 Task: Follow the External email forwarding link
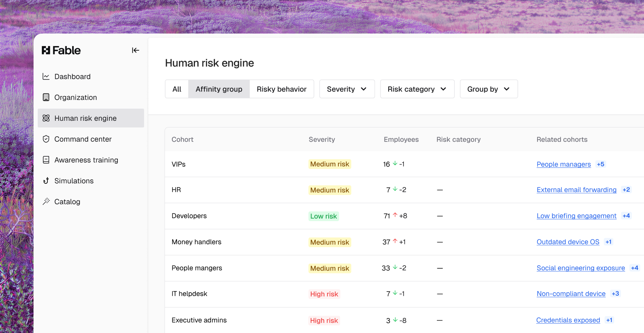coord(576,190)
